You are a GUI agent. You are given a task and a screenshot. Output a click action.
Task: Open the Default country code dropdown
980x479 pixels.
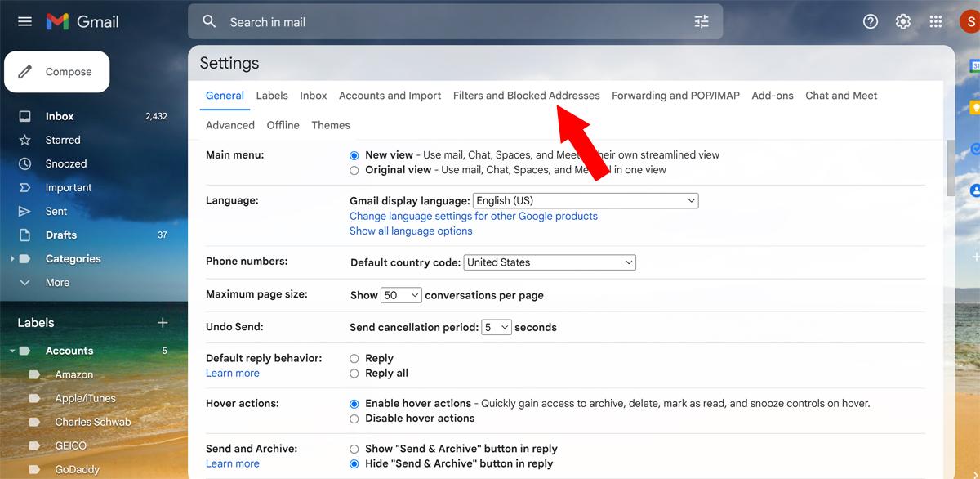pos(550,262)
